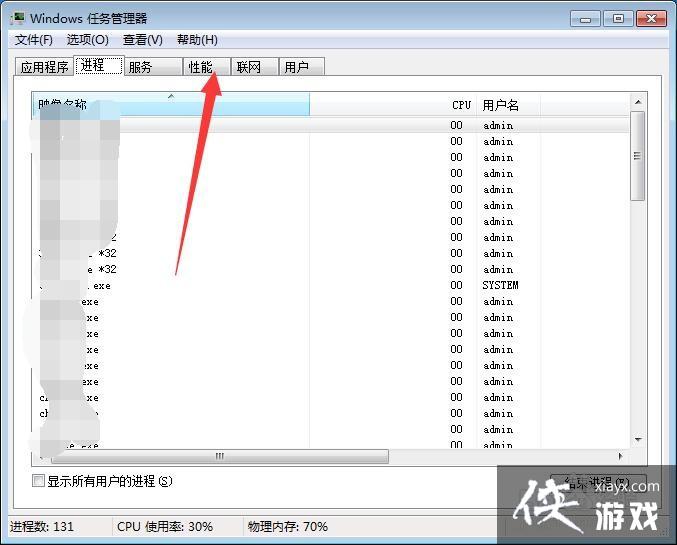Sort by the CPU column header
Image resolution: width=677 pixels, height=545 pixels.
(x=461, y=105)
